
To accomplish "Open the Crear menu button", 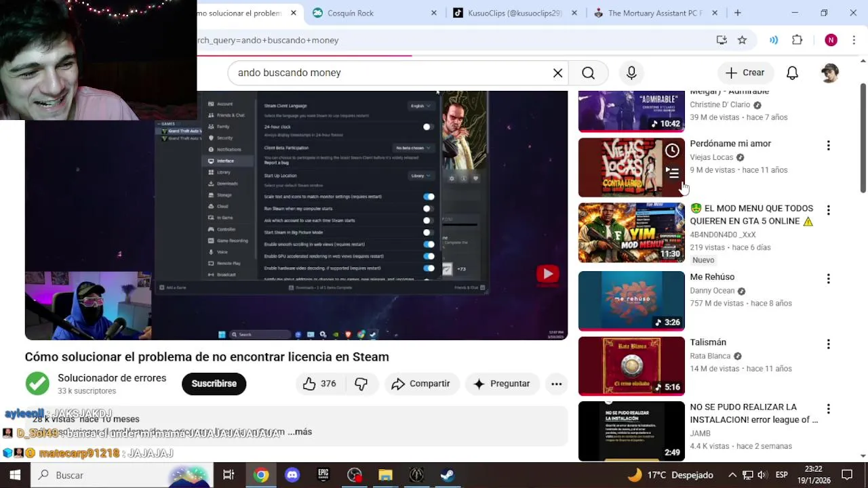I will 745,73.
